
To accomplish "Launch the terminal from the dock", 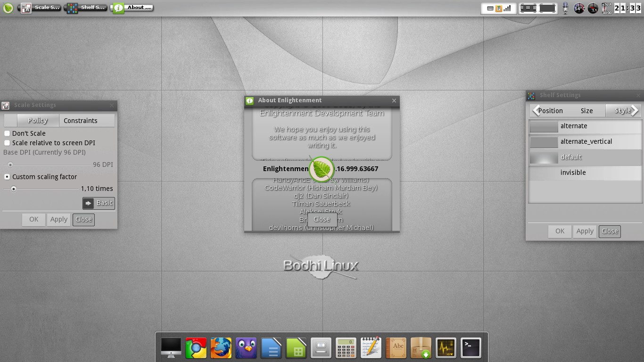I will pos(471,348).
